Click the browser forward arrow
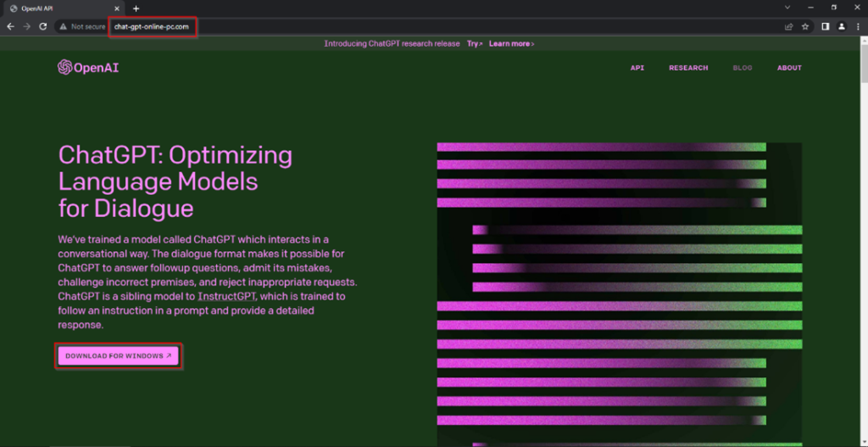Viewport: 868px width, 447px height. click(x=26, y=26)
